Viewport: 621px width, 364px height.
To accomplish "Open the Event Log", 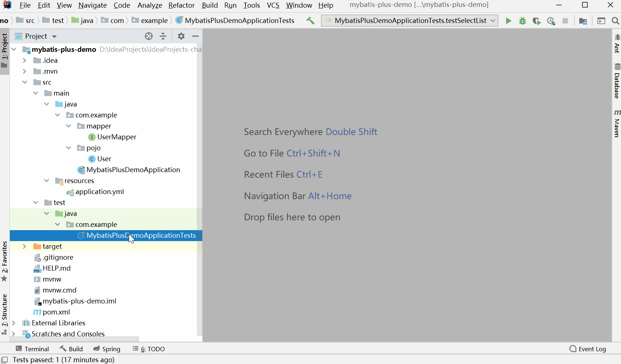I will tap(587, 349).
